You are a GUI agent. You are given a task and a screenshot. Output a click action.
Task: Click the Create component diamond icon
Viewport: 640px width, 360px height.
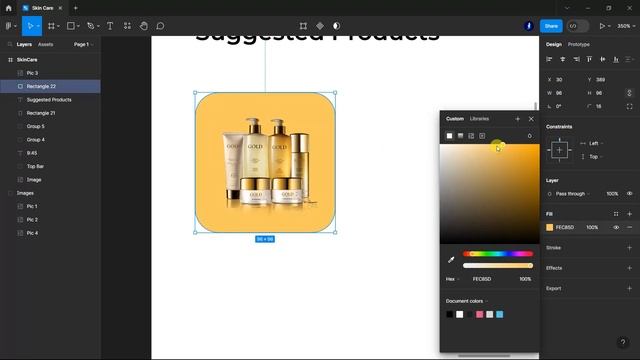pos(320,26)
